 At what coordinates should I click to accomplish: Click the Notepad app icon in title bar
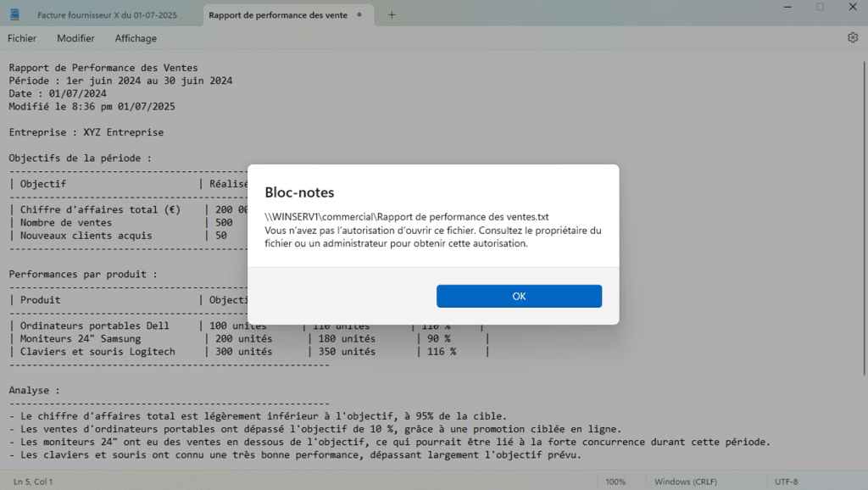pos(14,15)
